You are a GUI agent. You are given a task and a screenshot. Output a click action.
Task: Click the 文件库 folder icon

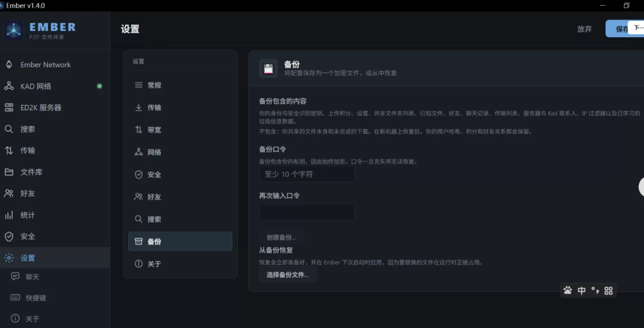point(9,172)
